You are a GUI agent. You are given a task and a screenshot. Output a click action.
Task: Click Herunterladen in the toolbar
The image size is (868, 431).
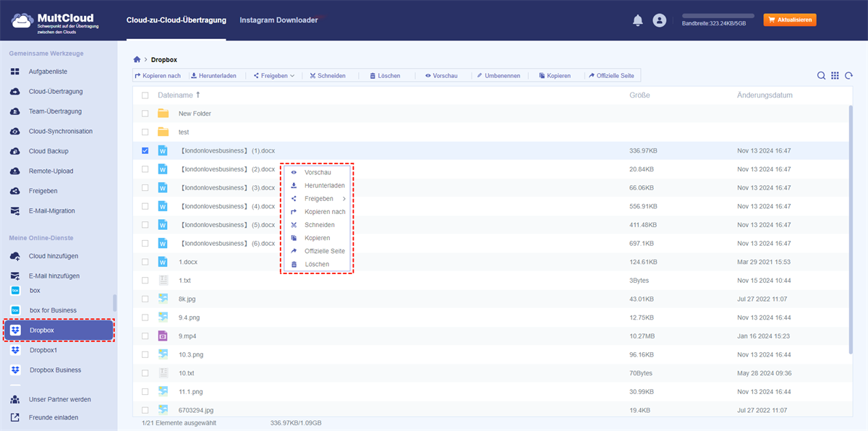pos(214,75)
